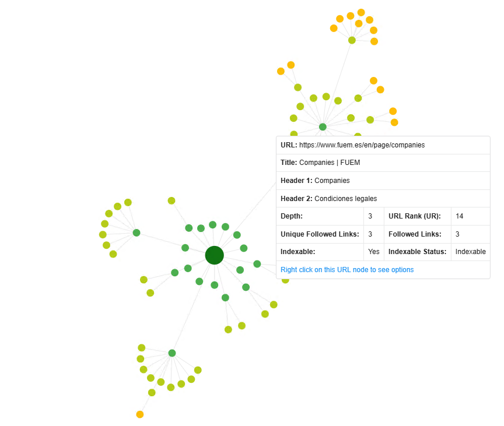
Task: Select the Depth label cell
Action: (320, 216)
